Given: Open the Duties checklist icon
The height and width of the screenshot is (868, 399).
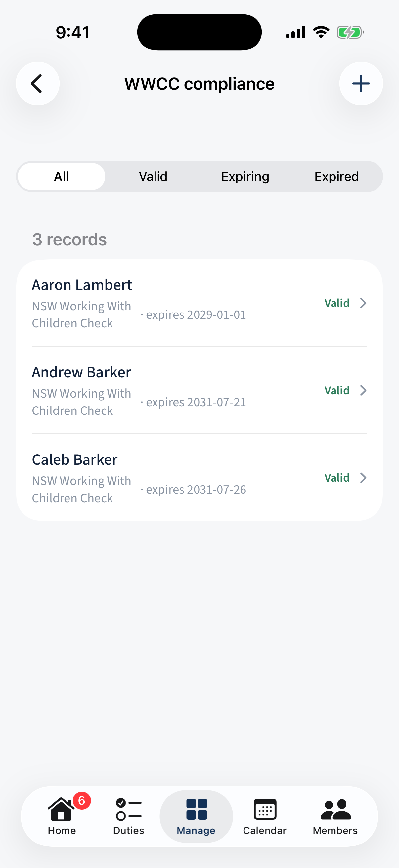Looking at the screenshot, I should [129, 809].
